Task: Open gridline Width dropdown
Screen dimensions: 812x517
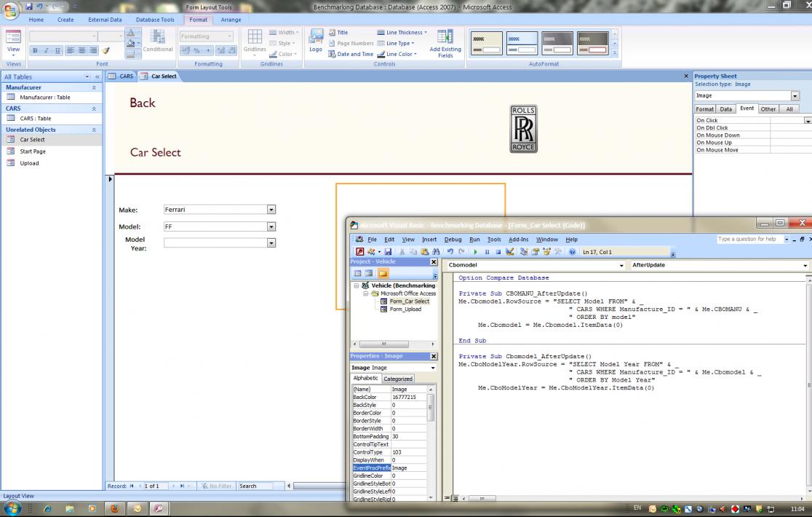Action: click(284, 32)
